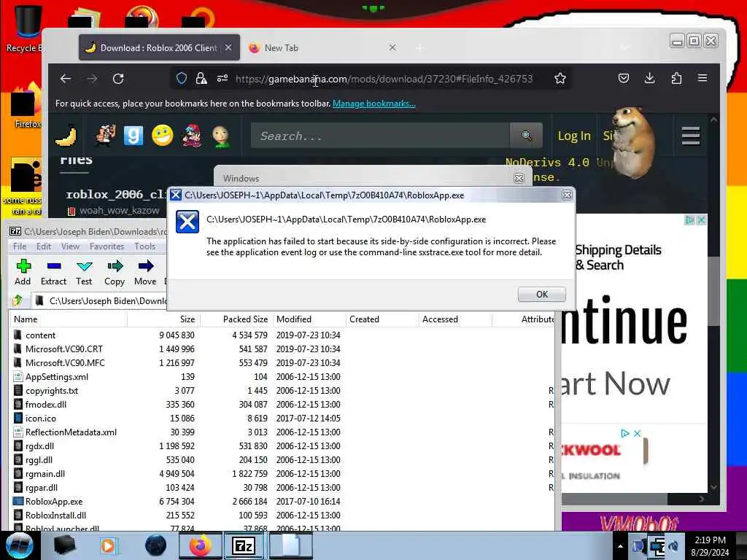Click the Move icon in 7-Zip

point(145,273)
